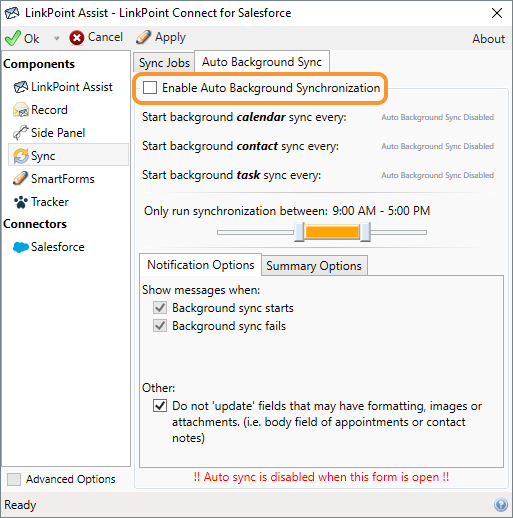Select the LinkPoint Assist envelope icon in Components
Viewport: 513px width, 518px height.
[x=21, y=87]
